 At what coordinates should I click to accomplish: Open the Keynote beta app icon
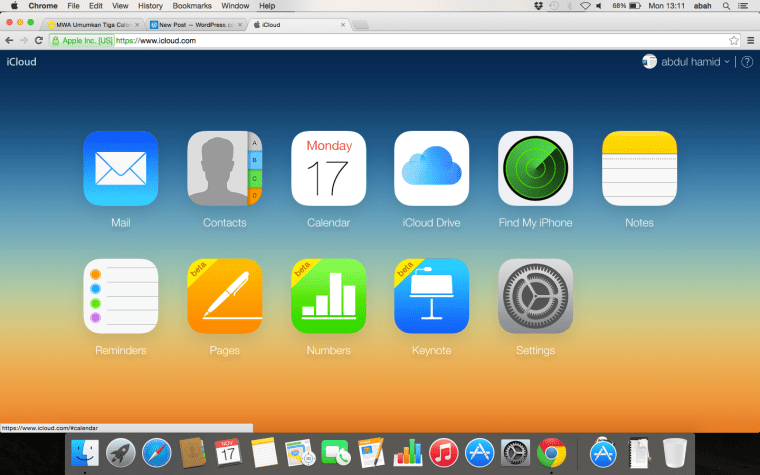431,296
